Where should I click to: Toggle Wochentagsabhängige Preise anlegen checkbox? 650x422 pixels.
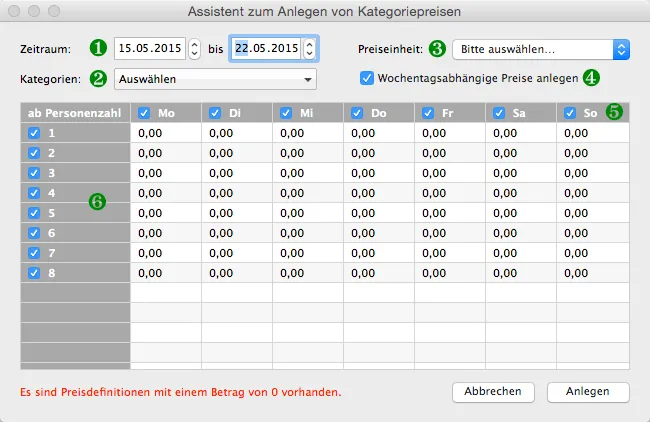coord(367,78)
